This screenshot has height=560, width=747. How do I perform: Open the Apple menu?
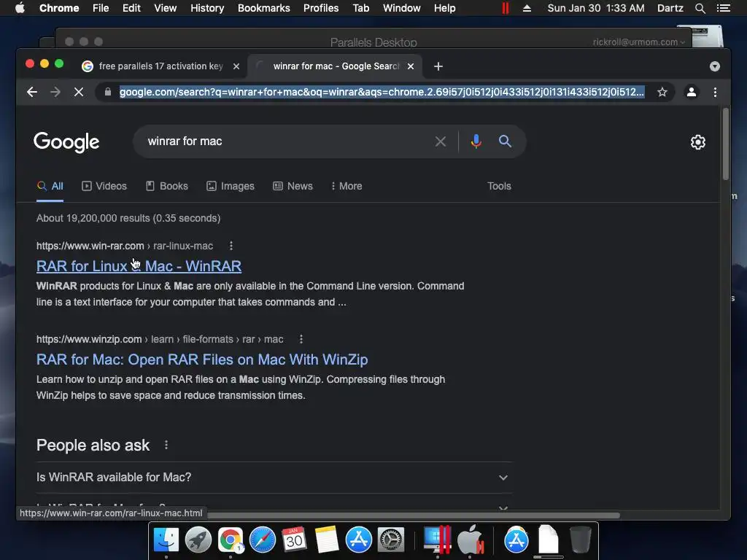click(20, 8)
